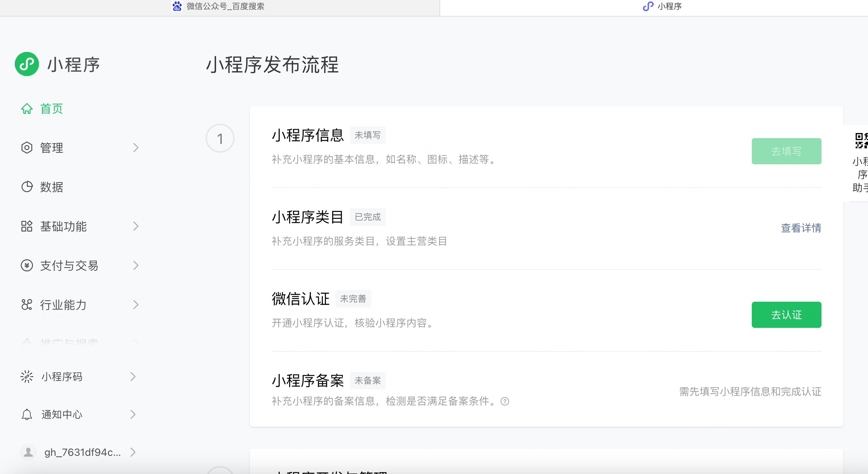The height and width of the screenshot is (474, 868).
Task: Click the question mark help icon after 备案条件
Action: [x=505, y=401]
